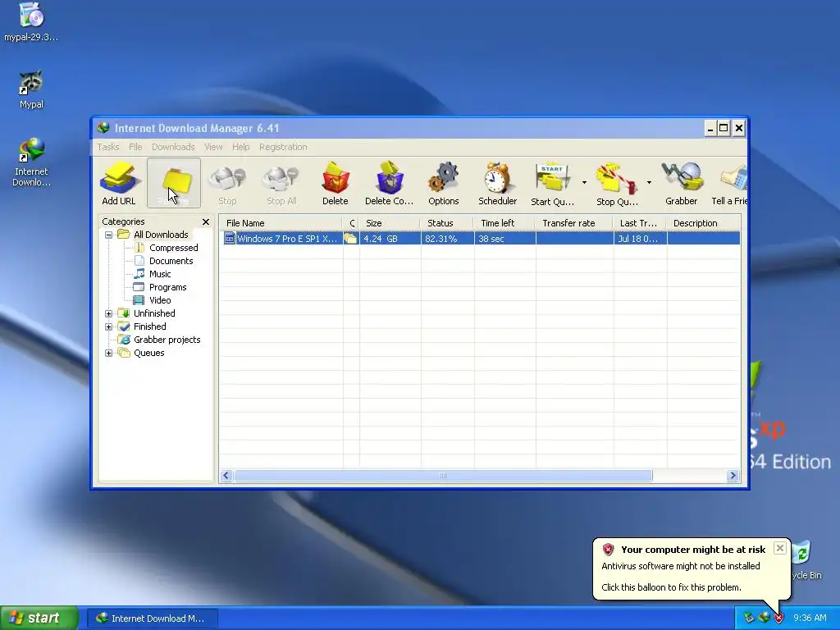The image size is (840, 630).
Task: Open the View menu
Action: click(x=213, y=147)
